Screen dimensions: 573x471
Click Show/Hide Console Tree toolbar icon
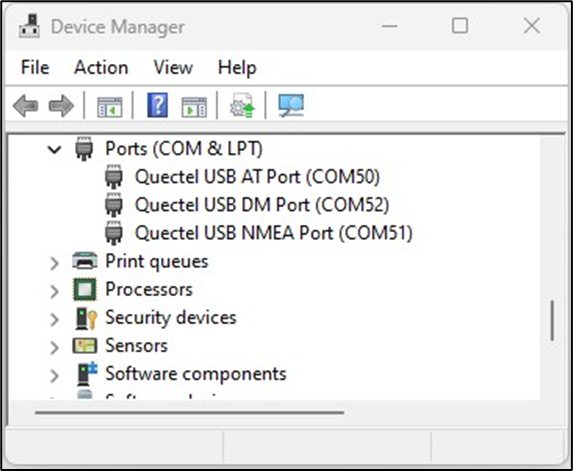tap(109, 107)
